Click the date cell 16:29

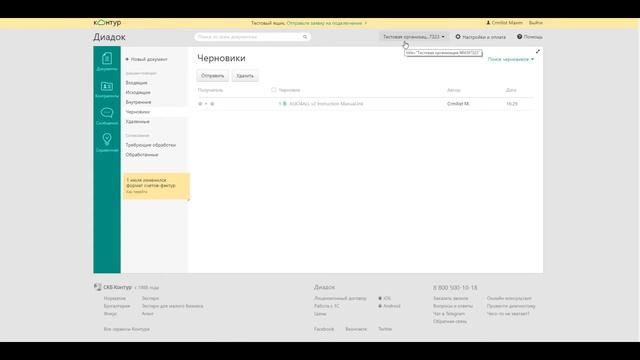[512, 104]
